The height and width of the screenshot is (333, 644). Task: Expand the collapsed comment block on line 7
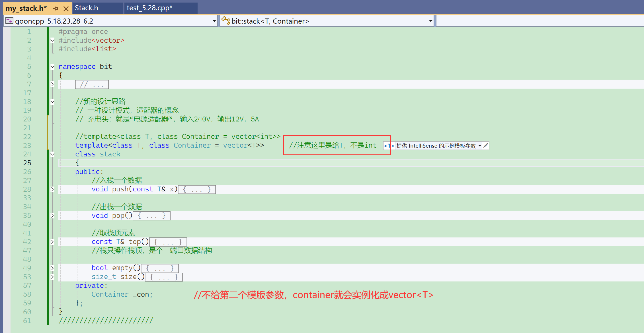pyautogui.click(x=52, y=84)
